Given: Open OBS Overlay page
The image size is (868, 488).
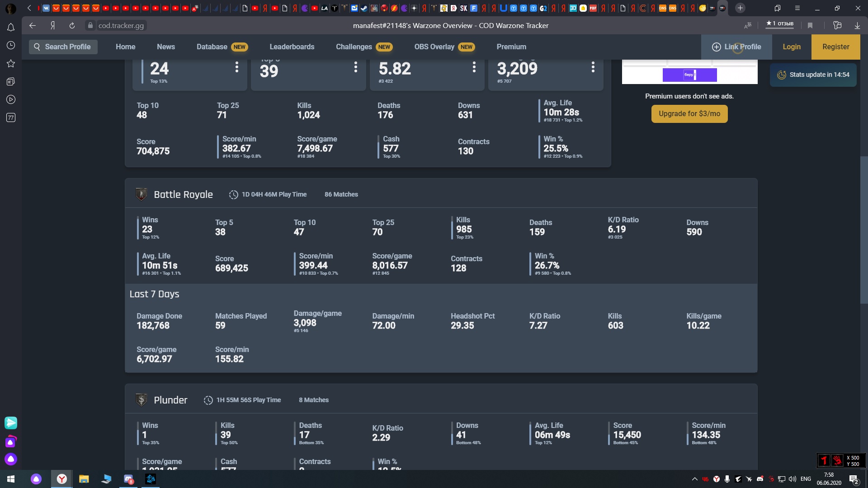Looking at the screenshot, I should (434, 47).
